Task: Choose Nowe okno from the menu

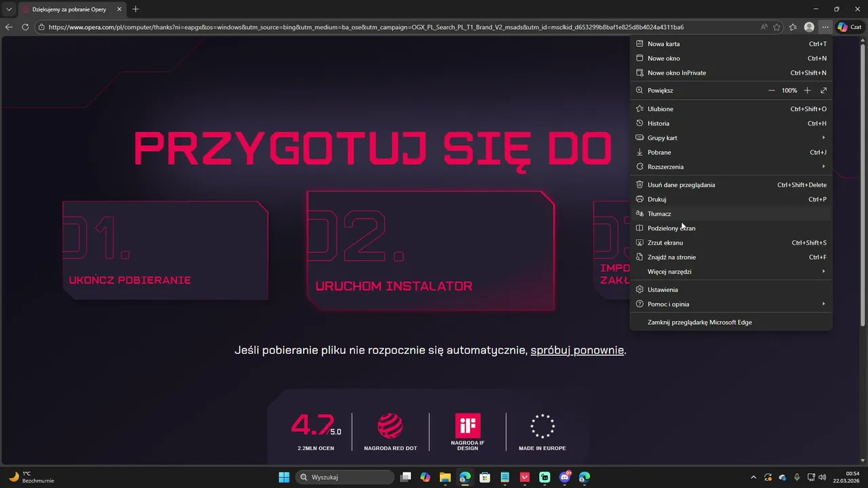Action: pyautogui.click(x=731, y=58)
